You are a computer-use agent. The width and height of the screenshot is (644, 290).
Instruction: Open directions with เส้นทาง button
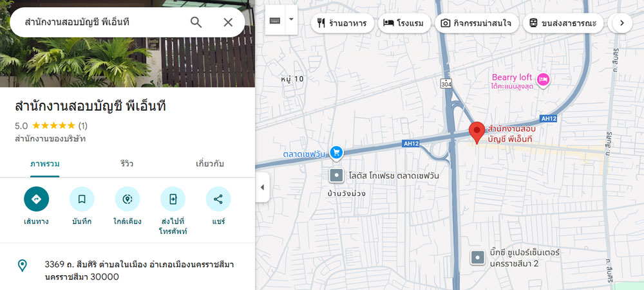tap(36, 199)
